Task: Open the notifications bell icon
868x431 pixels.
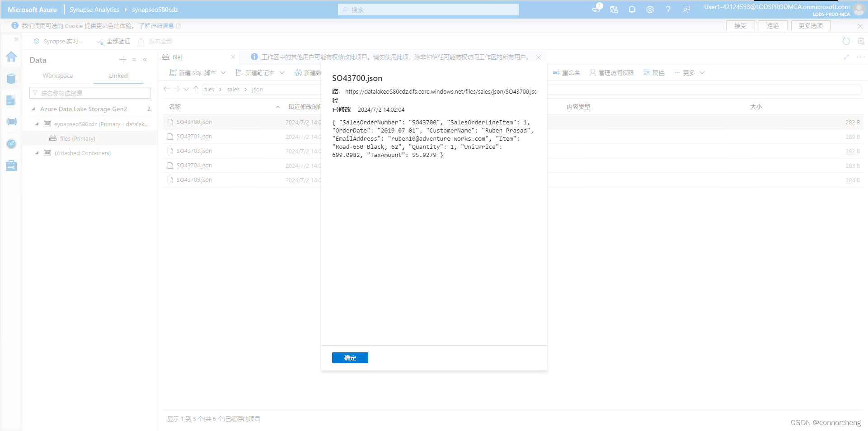Action: (x=632, y=9)
